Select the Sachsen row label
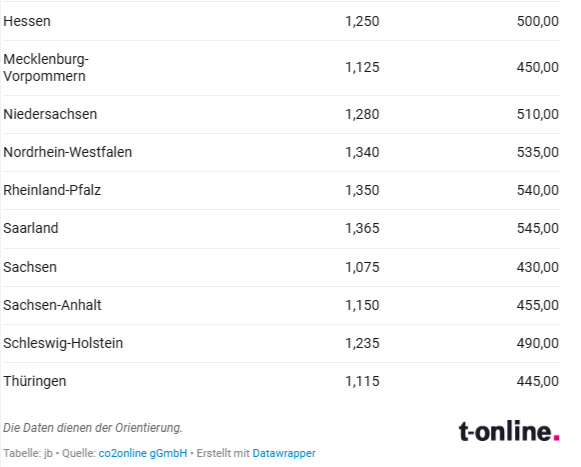Screen dimensions: 581x467 click(30, 267)
